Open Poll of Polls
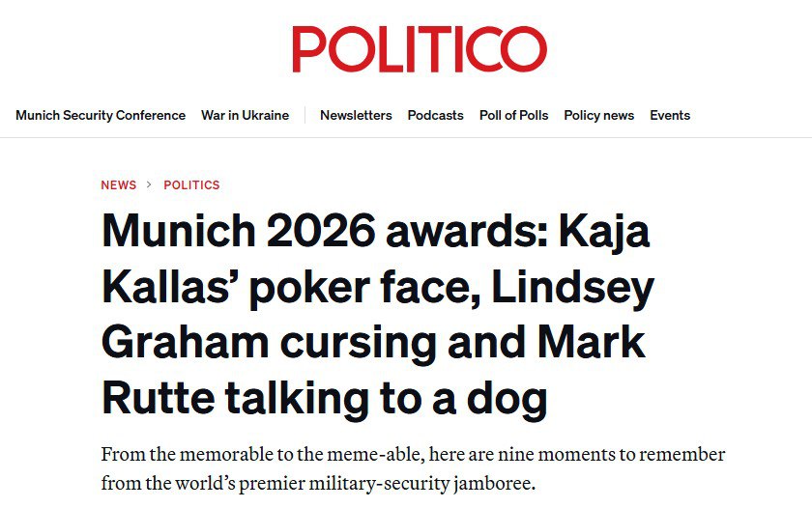812x508 pixels. click(x=513, y=115)
